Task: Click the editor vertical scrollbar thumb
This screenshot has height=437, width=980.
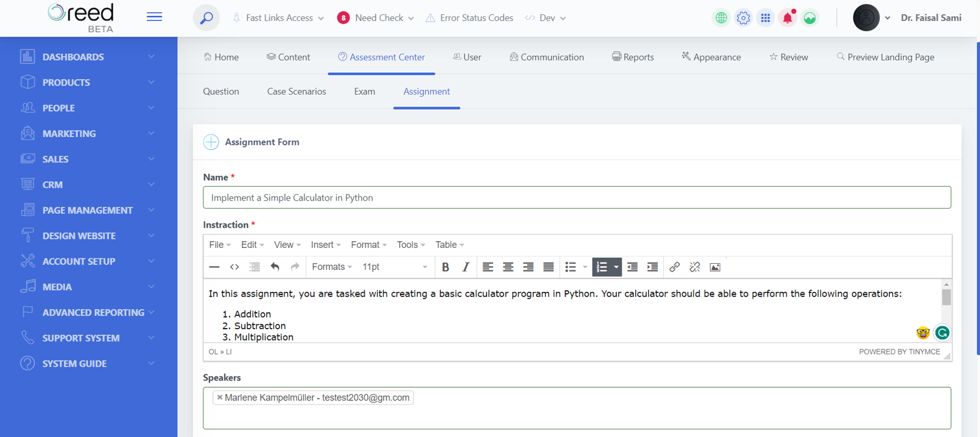Action: [x=946, y=297]
